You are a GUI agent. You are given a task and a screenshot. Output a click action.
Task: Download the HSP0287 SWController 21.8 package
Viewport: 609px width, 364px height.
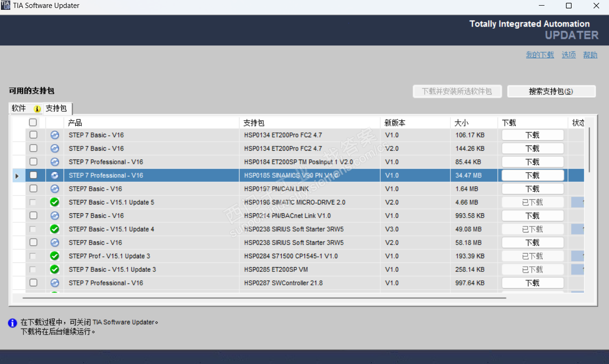pyautogui.click(x=533, y=283)
